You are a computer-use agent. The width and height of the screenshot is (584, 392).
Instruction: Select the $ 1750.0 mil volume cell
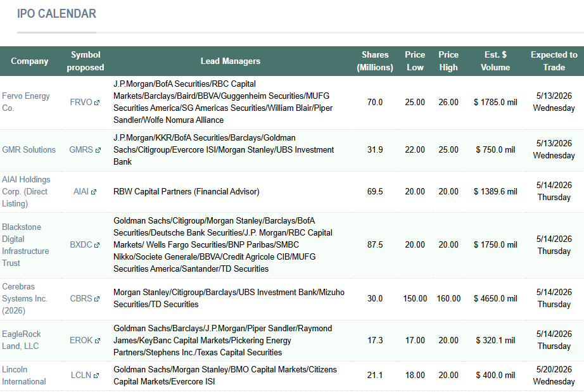point(495,244)
